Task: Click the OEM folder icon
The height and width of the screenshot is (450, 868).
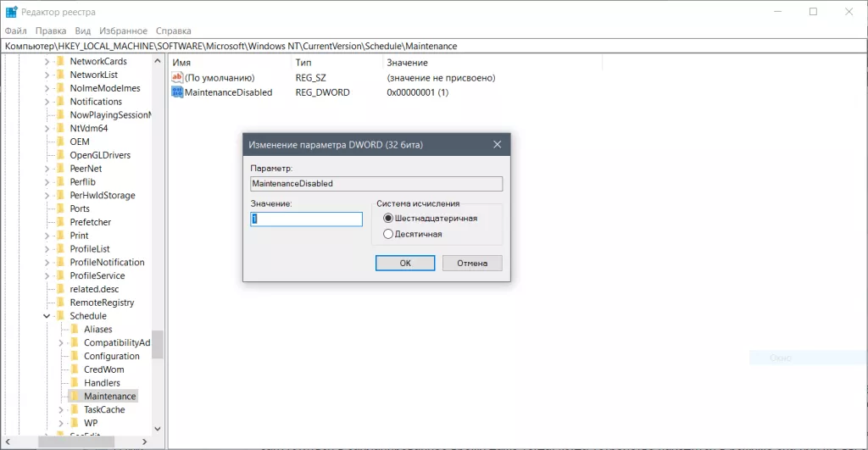Action: pyautogui.click(x=61, y=142)
